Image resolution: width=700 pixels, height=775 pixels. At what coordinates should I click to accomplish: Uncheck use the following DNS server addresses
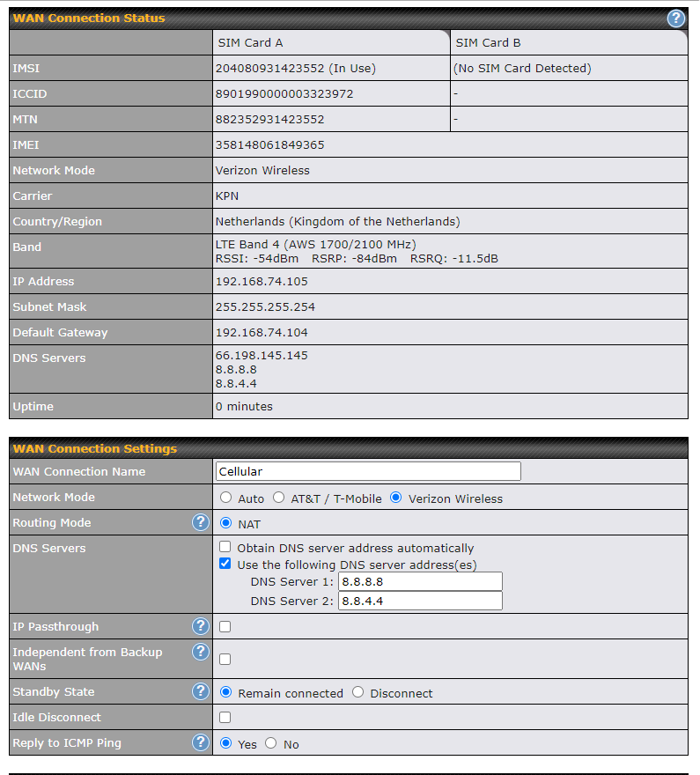click(x=225, y=564)
